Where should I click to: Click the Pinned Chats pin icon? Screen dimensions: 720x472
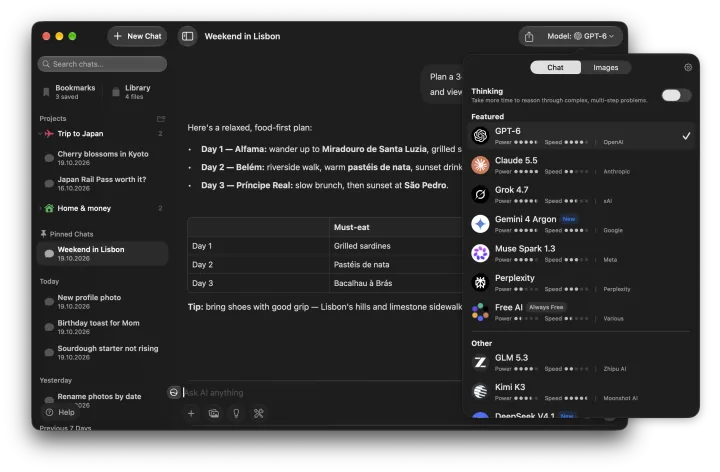tap(43, 234)
